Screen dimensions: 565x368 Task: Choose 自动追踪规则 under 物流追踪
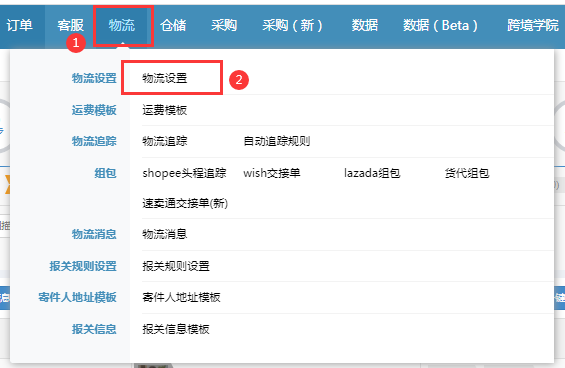coord(277,141)
